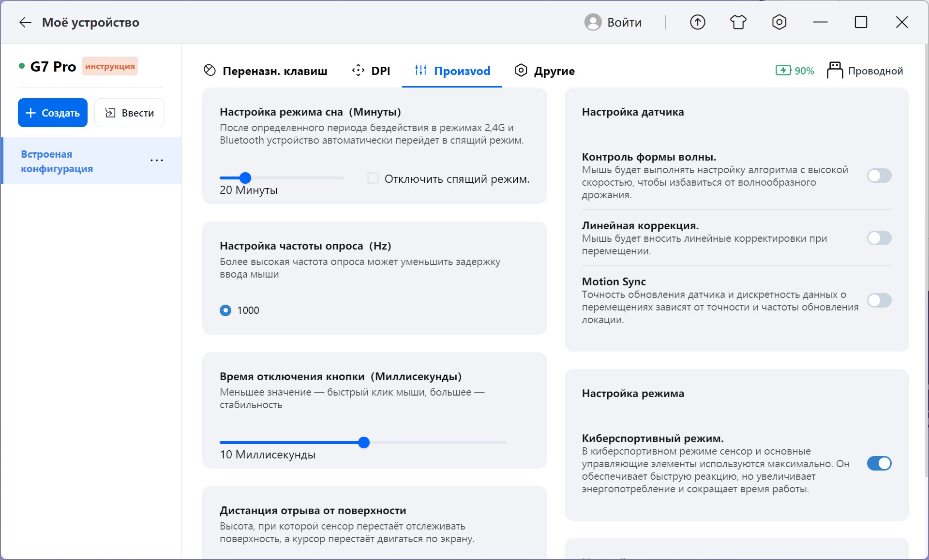Click the back arrow next to Моё устройство
The height and width of the screenshot is (560, 929).
coord(25,22)
